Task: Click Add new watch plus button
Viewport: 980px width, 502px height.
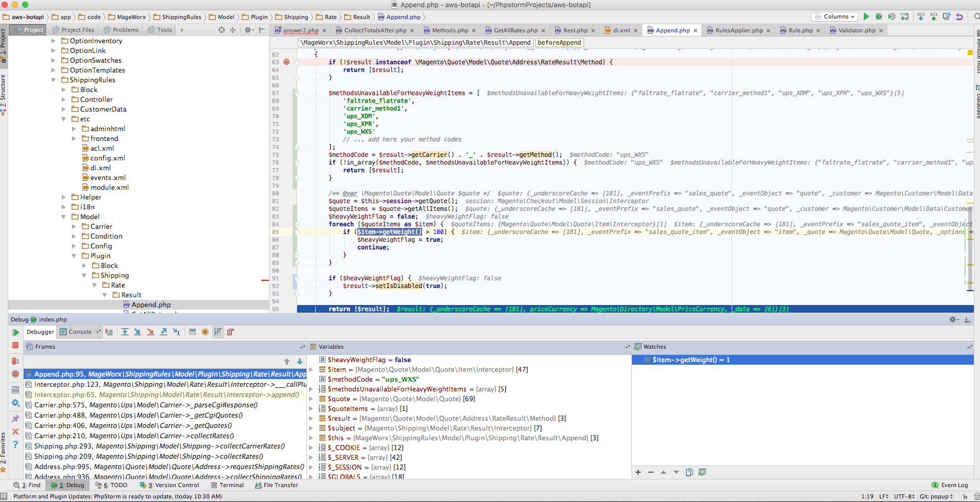Action: 638,472
